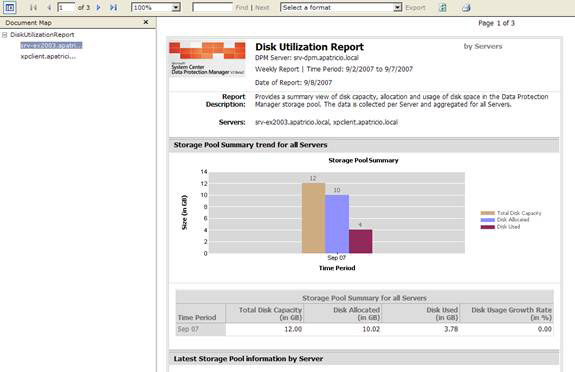Click the Disk Allocated legend swatch

pyautogui.click(x=487, y=220)
